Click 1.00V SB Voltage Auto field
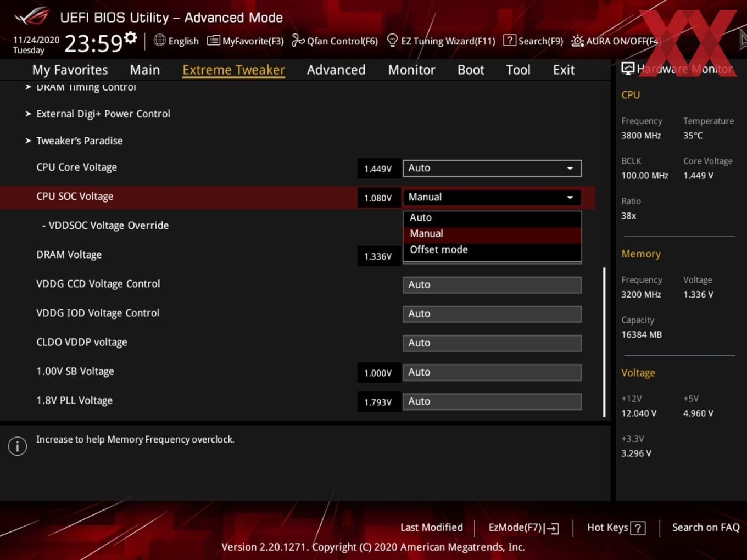This screenshot has height=560, width=747. [492, 372]
